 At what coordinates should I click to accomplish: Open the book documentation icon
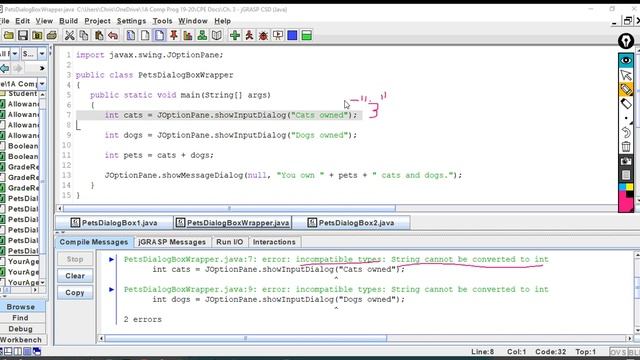click(216, 36)
